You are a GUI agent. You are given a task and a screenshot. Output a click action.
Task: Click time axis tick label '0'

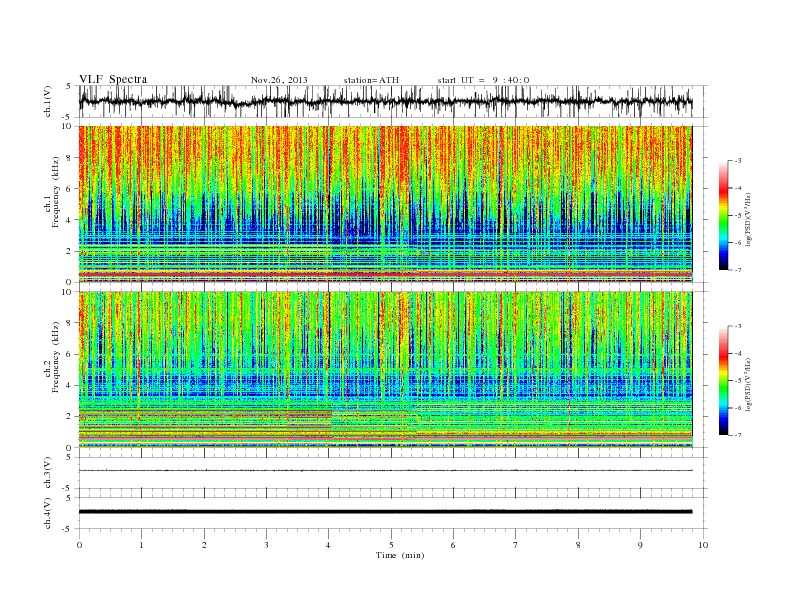(x=79, y=545)
